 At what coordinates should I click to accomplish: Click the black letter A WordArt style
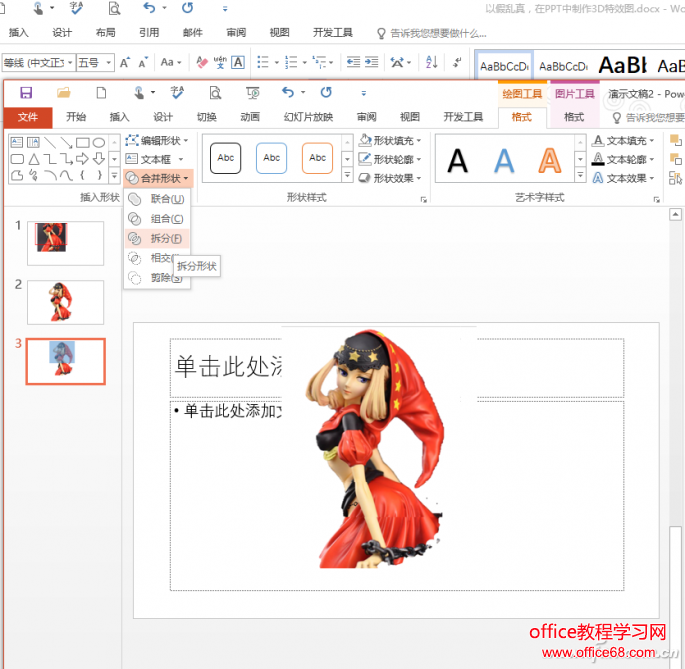click(x=457, y=160)
